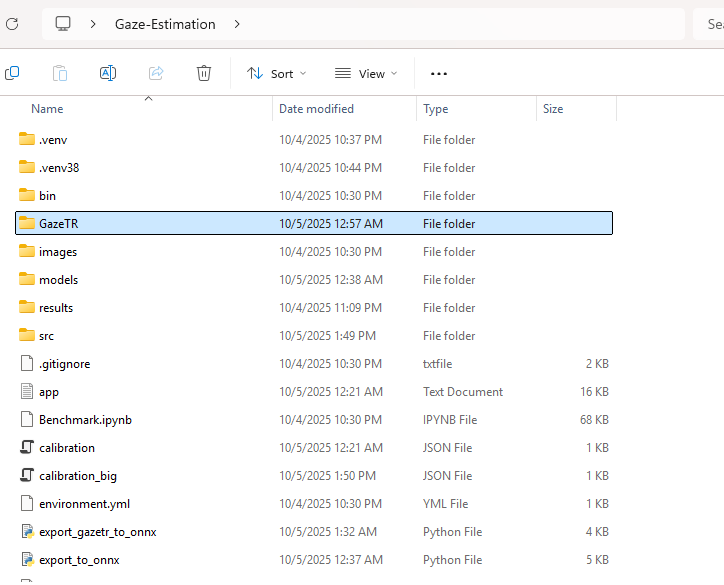Click the app text document icon
Viewport: 724px width, 585px height.
pyautogui.click(x=27, y=392)
